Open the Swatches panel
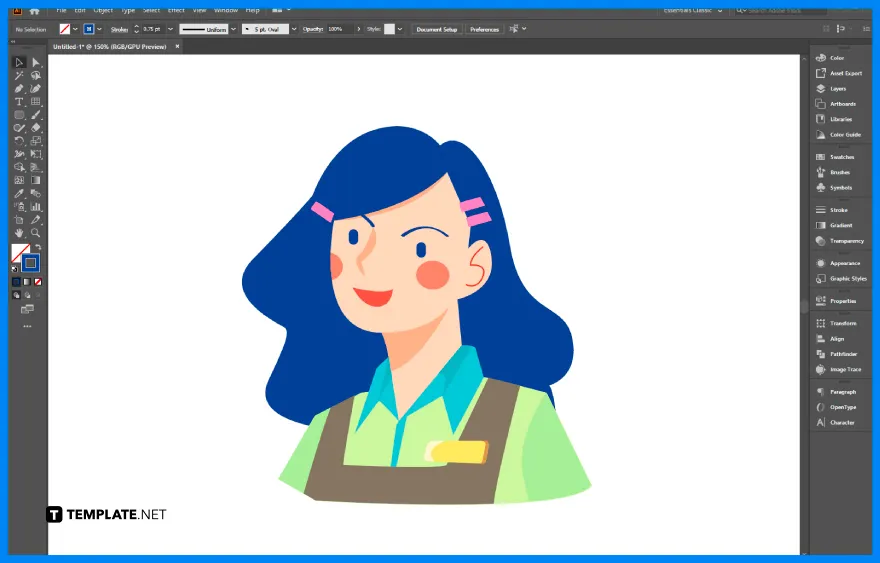880x563 pixels. [835, 157]
